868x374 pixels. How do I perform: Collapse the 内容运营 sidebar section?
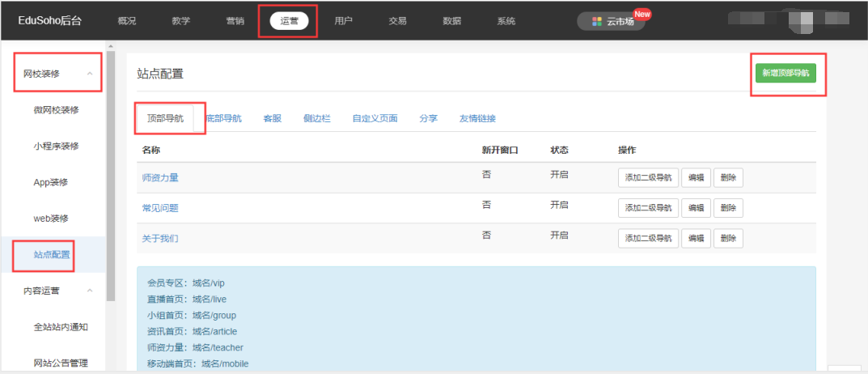pyautogui.click(x=90, y=291)
